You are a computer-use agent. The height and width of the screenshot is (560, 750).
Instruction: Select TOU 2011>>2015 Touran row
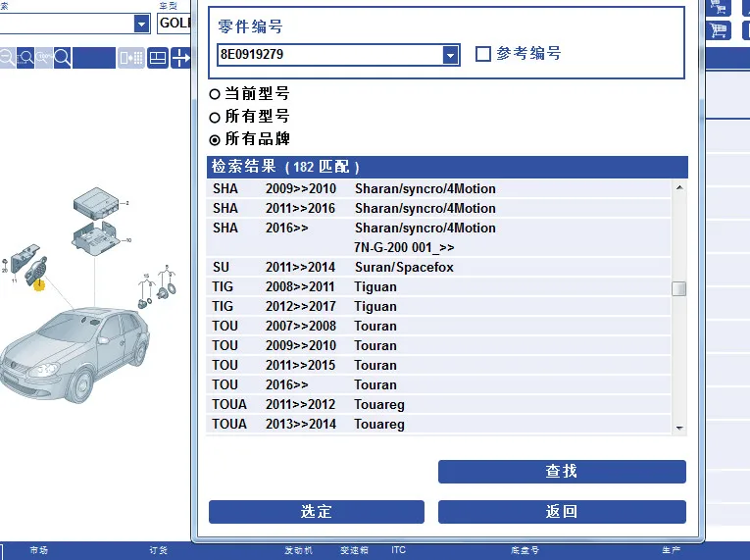tap(438, 365)
